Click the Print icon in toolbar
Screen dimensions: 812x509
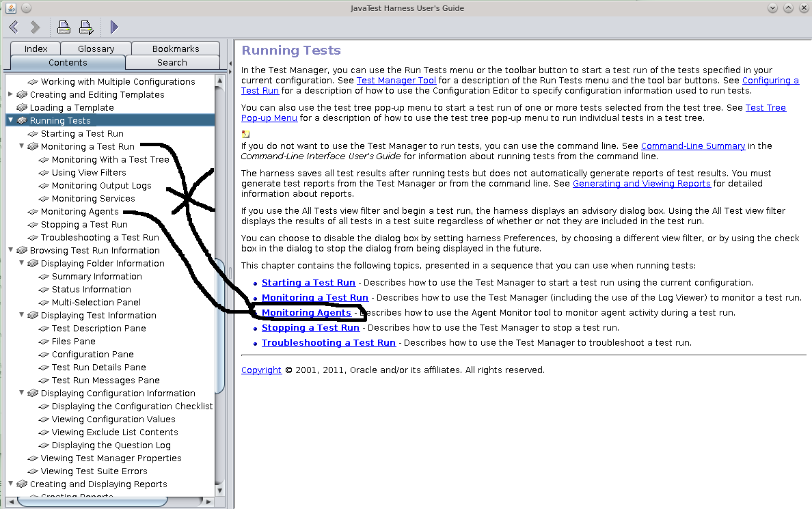(x=64, y=27)
